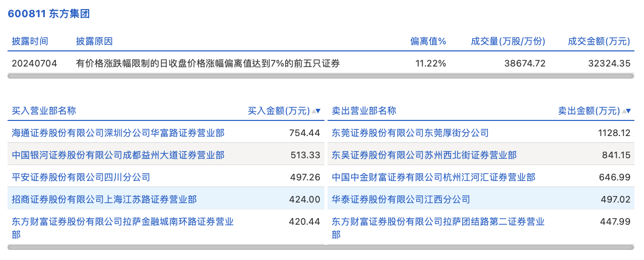
Task: Open 东莞证券东莞厚街分公司 seller entry
Action: tap(410, 133)
